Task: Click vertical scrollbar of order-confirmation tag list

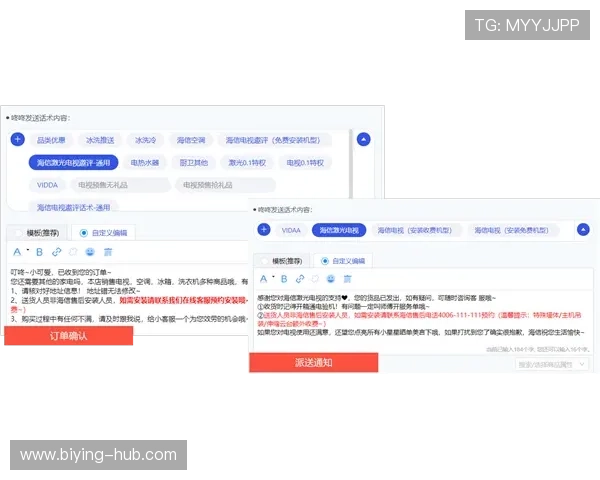Action: (351, 164)
